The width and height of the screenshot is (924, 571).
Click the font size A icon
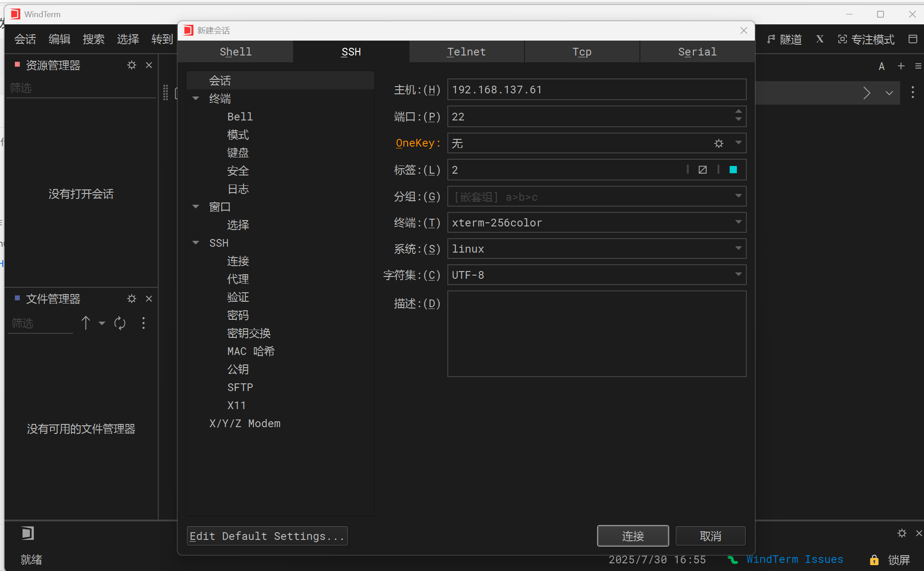881,66
